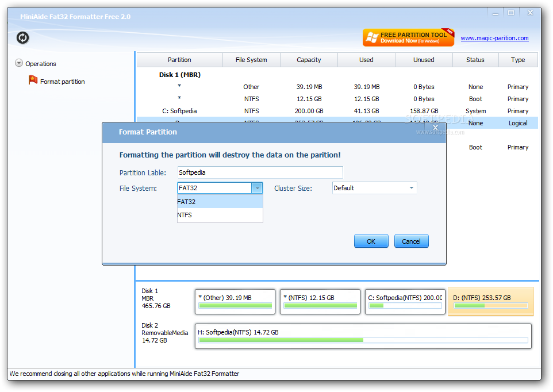Click the 41.13 GB used cell
Viewport: 553px width, 392px height.
(x=366, y=111)
